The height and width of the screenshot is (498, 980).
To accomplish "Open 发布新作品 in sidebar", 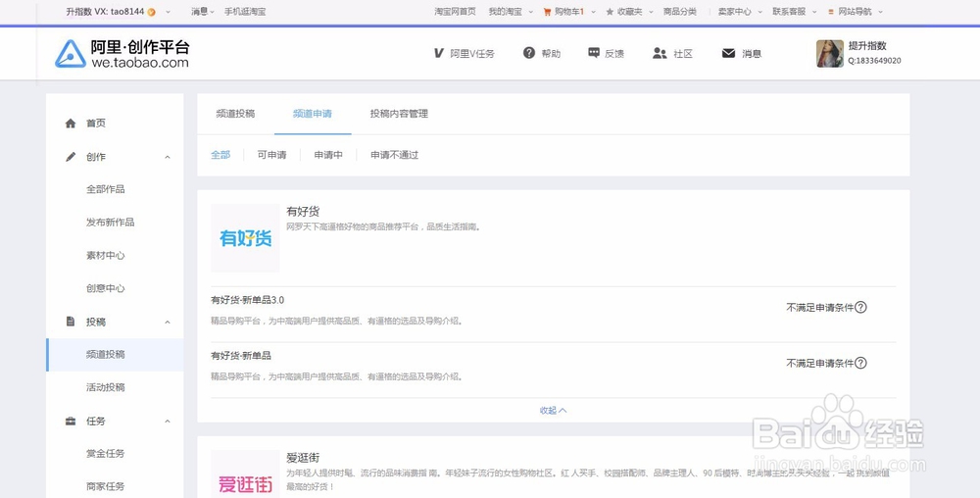I will pyautogui.click(x=111, y=223).
